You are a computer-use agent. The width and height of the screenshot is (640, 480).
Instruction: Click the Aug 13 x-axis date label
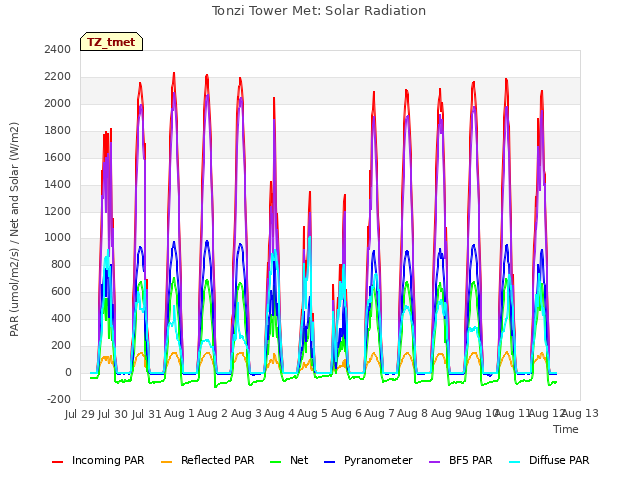pos(581,413)
